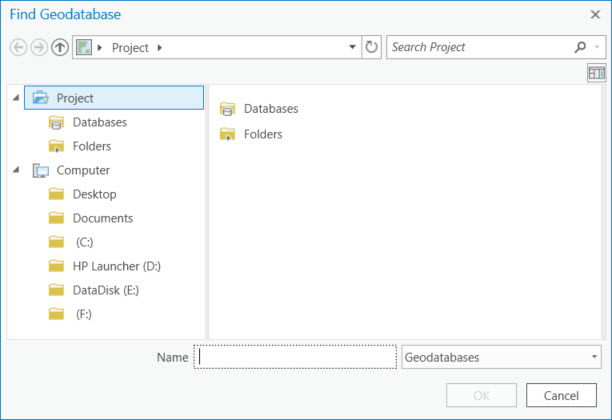The image size is (612, 420).
Task: Expand the arrow before Project in path
Action: point(100,48)
